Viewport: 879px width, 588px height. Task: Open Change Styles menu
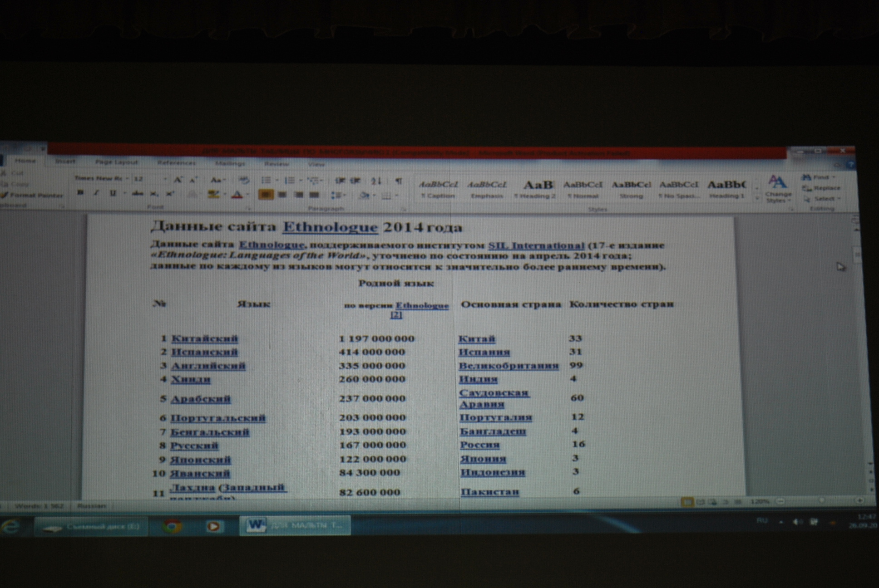778,189
